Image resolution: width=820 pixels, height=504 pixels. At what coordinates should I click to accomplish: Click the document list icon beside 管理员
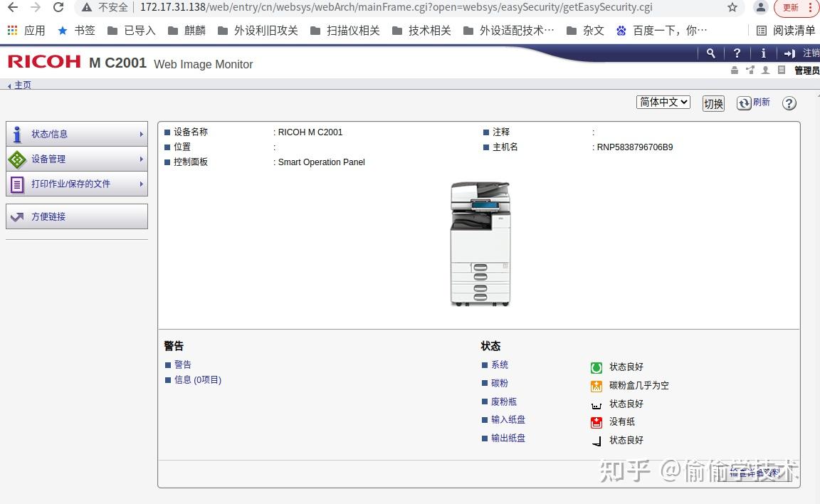pyautogui.click(x=782, y=70)
